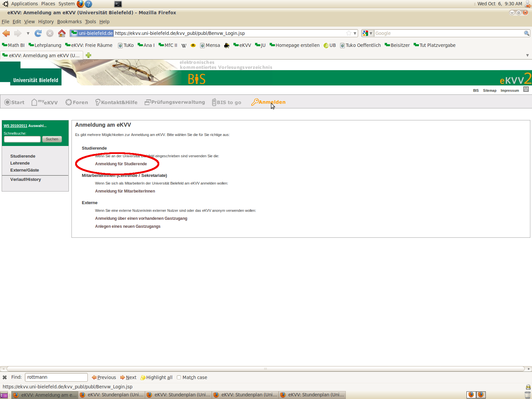Click the horizontal scrollbar at page bottom

pyautogui.click(x=265, y=369)
